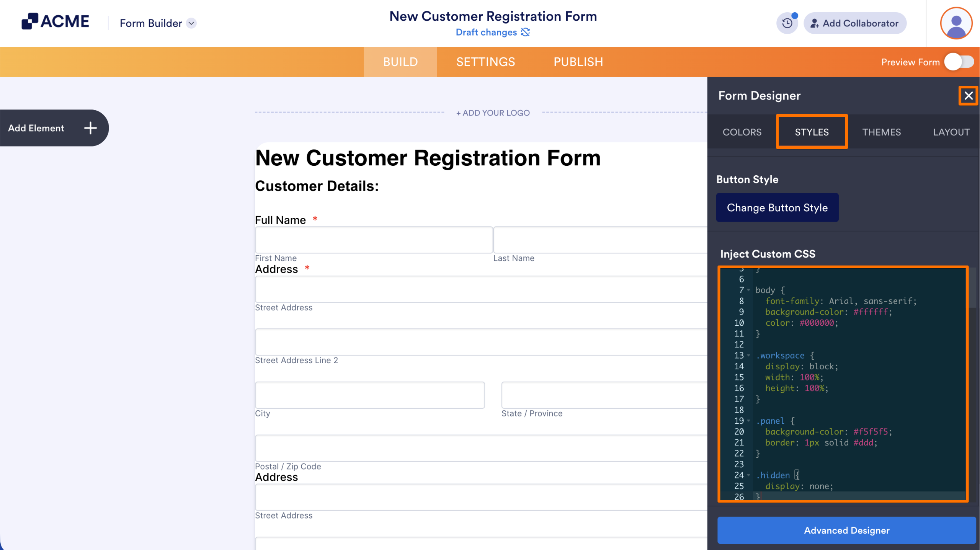The width and height of the screenshot is (980, 550).
Task: Click the ACME logo icon
Action: [30, 21]
